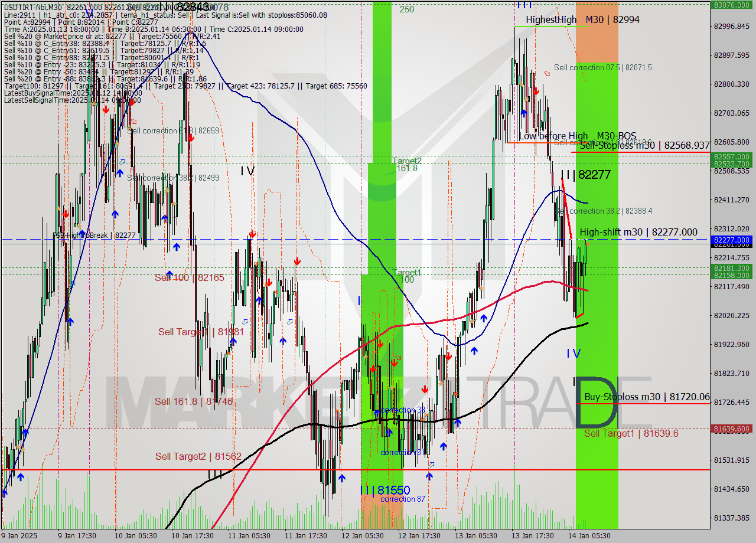
Task: Select the 14 Jan 05:30 time axis label
Action: [x=589, y=536]
